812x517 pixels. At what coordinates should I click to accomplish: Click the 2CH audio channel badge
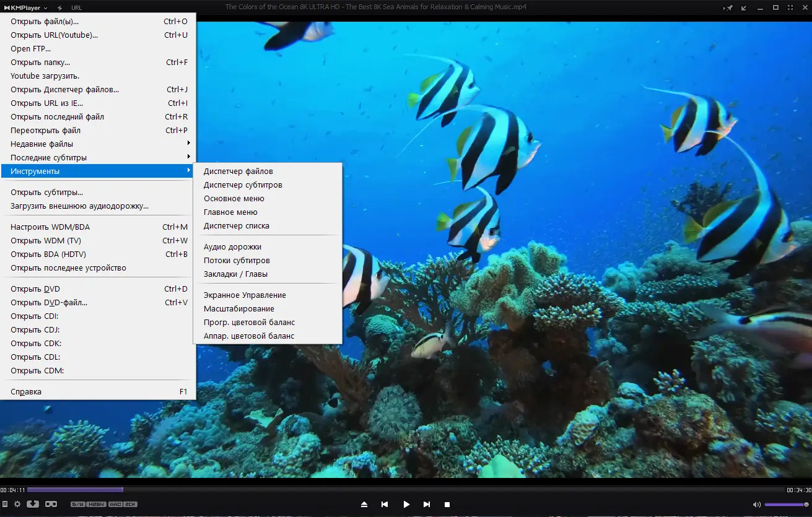131,505
